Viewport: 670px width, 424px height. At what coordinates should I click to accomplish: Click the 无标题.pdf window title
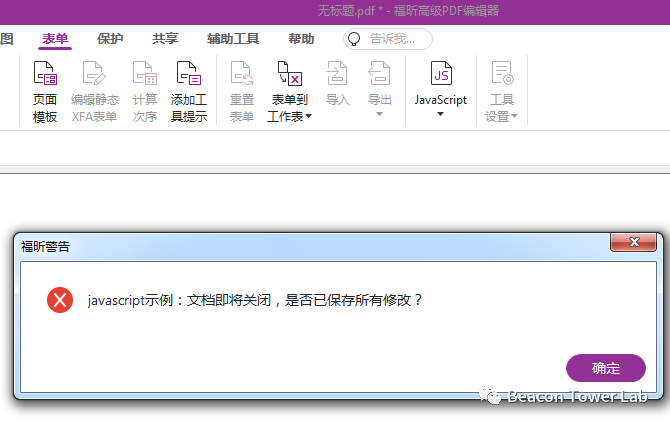point(346,11)
